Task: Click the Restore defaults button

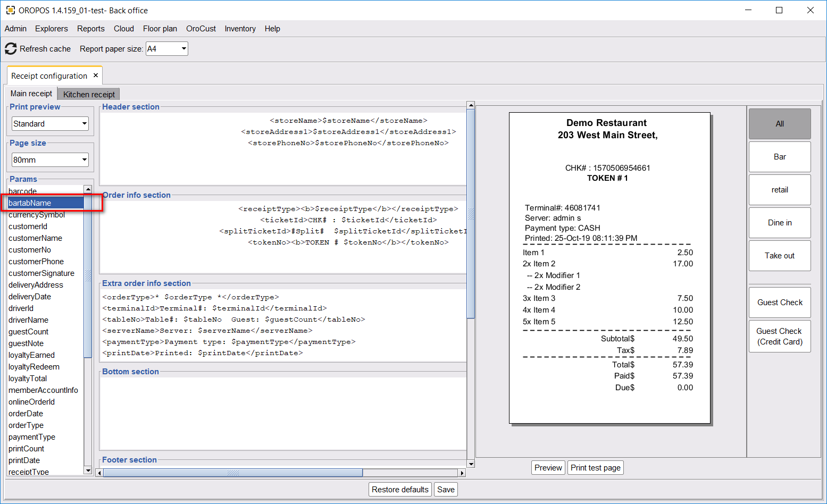Action: [400, 490]
